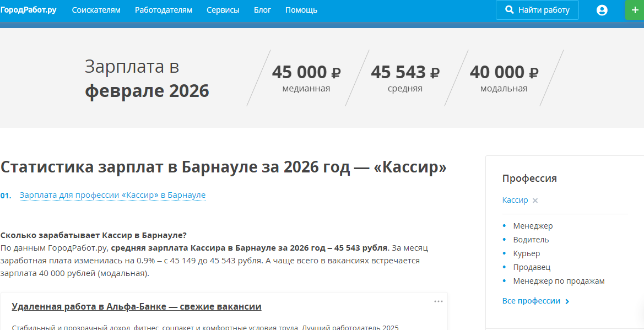The height and width of the screenshot is (330, 644).
Task: Click the Найти работу search button
Action: (537, 10)
